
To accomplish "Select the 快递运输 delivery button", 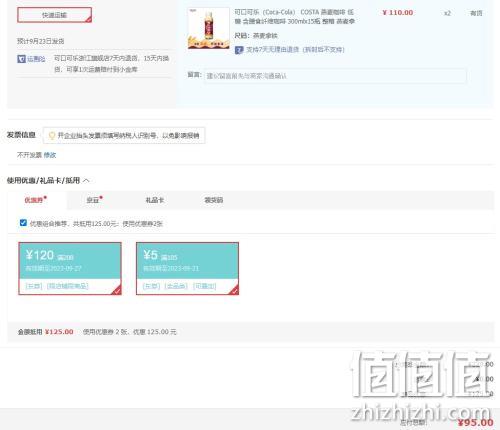I will pyautogui.click(x=55, y=15).
